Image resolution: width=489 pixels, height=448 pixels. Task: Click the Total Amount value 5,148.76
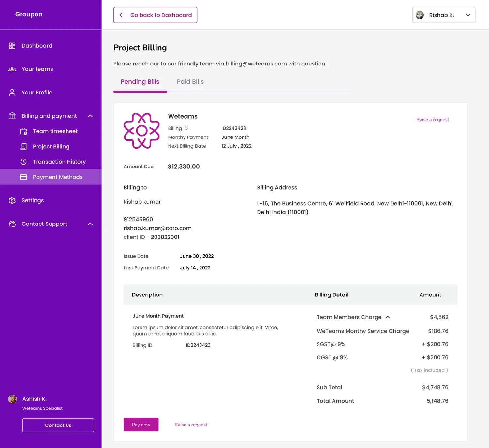(437, 401)
